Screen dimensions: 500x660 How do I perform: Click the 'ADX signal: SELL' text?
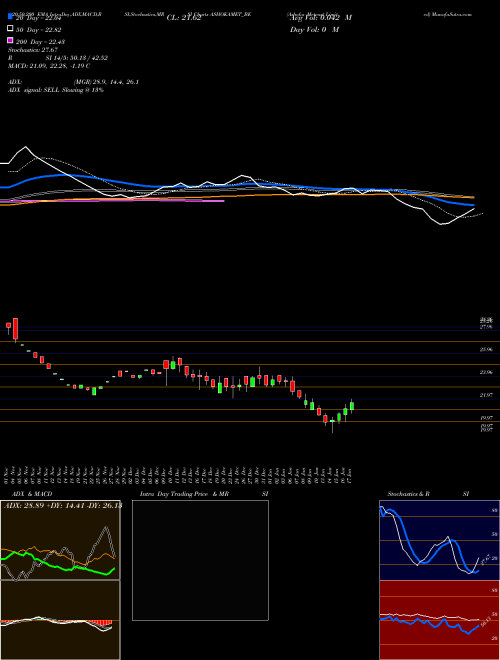pos(34,90)
